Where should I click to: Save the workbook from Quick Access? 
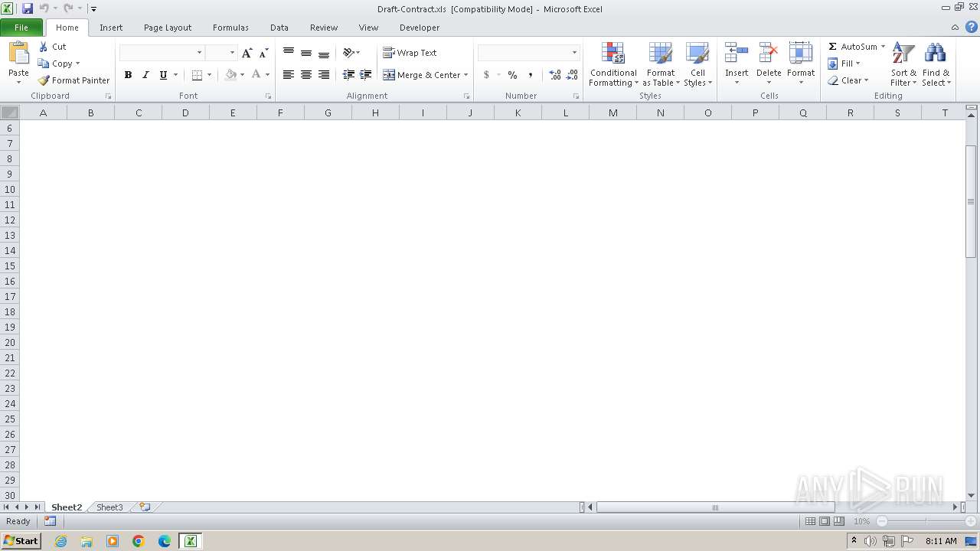(28, 8)
